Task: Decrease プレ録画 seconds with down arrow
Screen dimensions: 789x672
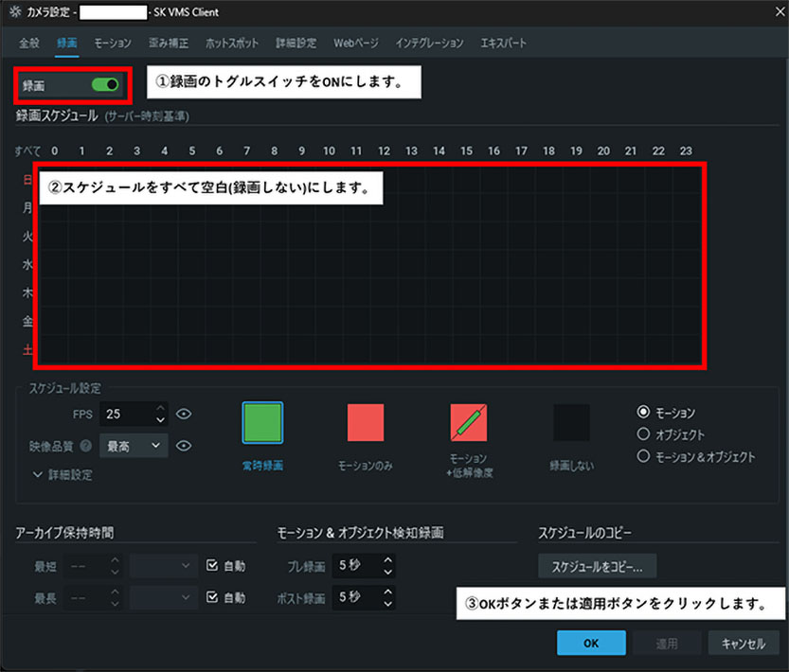Action: (387, 572)
